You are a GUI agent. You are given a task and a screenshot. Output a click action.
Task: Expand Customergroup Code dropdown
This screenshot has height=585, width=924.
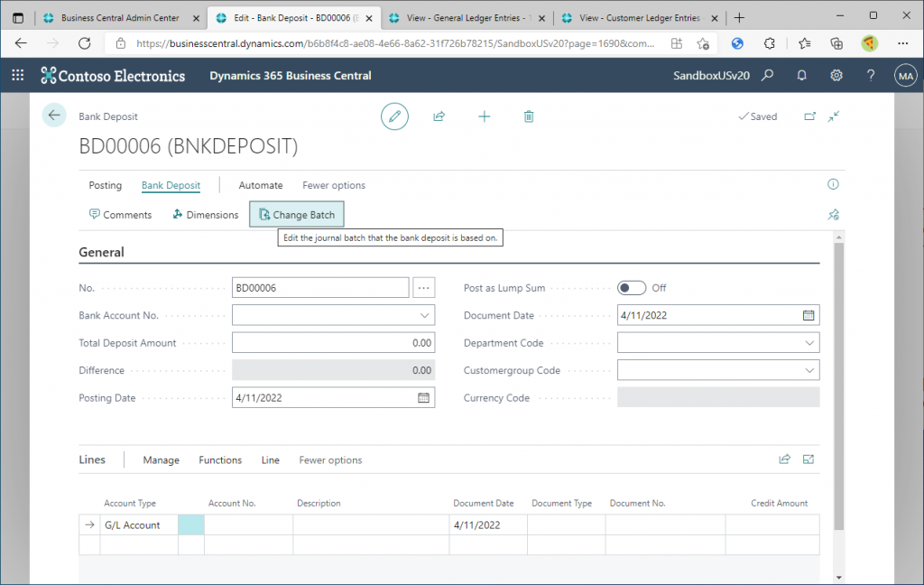pos(809,370)
